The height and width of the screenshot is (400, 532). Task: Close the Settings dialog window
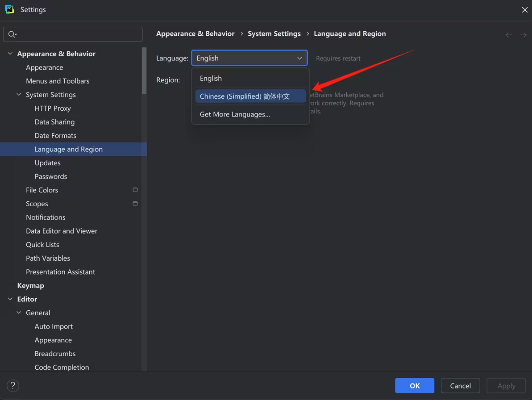(x=524, y=10)
